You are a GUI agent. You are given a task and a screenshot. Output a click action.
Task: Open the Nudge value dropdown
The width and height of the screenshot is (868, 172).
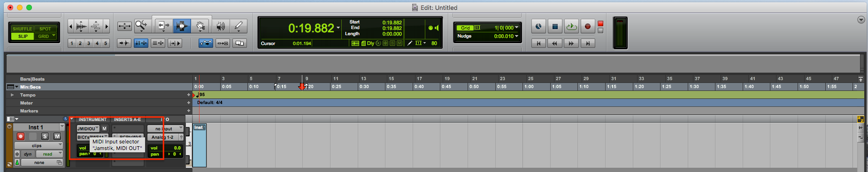click(517, 36)
